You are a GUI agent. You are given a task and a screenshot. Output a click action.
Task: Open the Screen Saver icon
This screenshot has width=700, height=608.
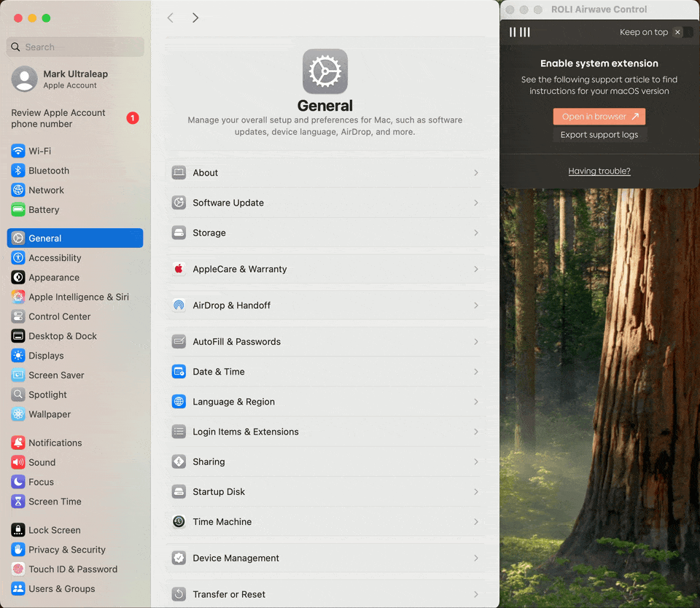(x=17, y=375)
